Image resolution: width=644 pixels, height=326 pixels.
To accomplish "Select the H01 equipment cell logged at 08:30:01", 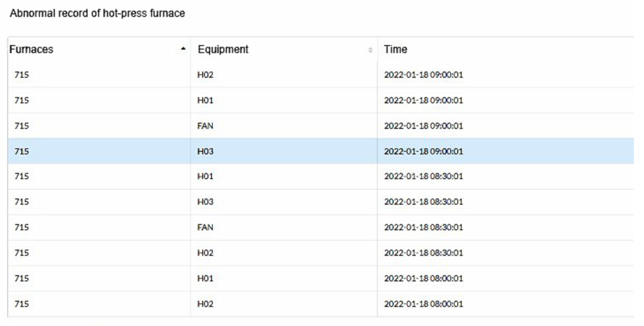I will pyautogui.click(x=205, y=176).
